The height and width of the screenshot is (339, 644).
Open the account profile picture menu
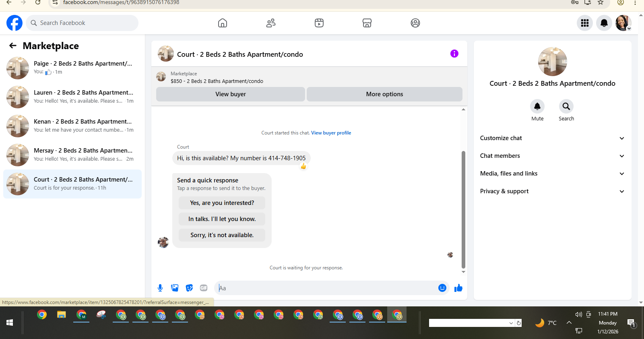click(x=623, y=23)
